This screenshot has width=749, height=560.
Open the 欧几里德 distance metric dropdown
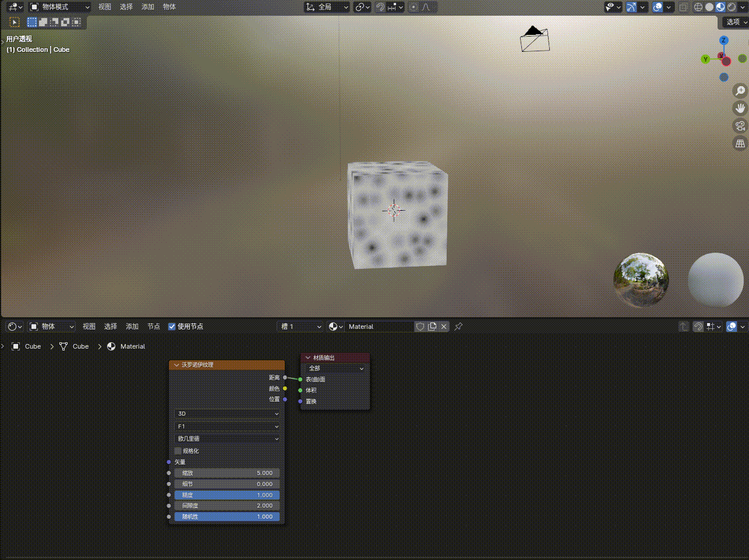pos(227,438)
